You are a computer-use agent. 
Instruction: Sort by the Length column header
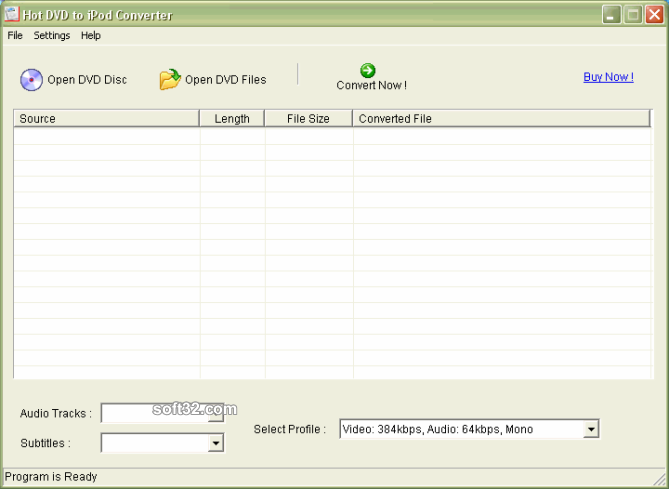(232, 119)
